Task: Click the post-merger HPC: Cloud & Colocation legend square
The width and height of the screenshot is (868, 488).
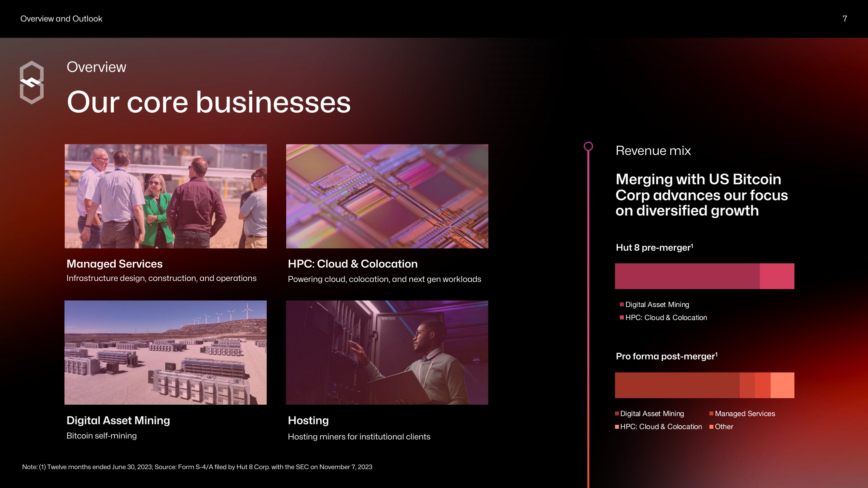Action: point(617,427)
